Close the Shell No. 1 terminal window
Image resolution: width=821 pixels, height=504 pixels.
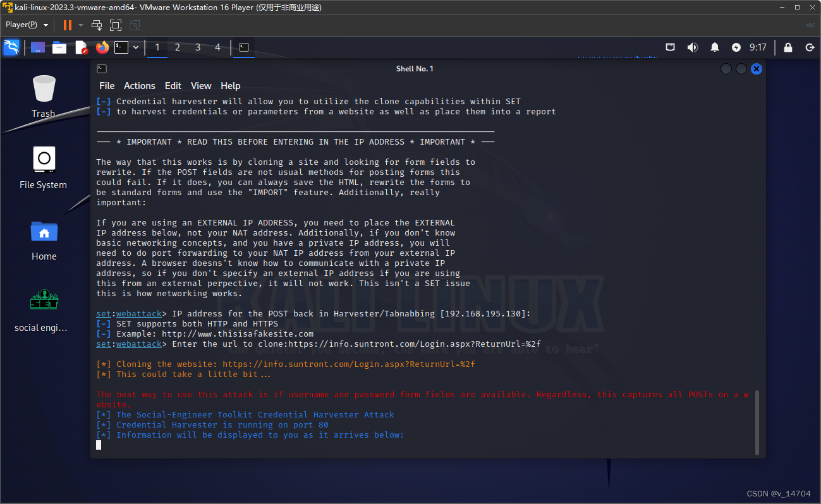point(757,69)
